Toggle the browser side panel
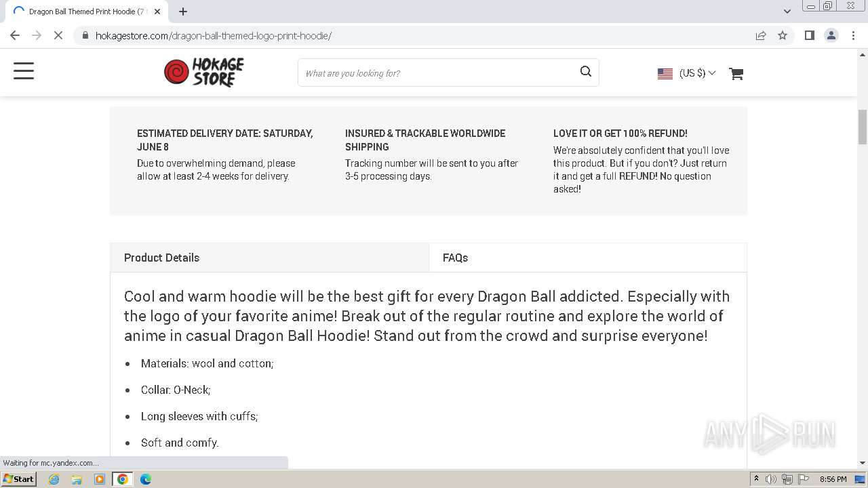Image resolution: width=868 pixels, height=488 pixels. tap(809, 35)
